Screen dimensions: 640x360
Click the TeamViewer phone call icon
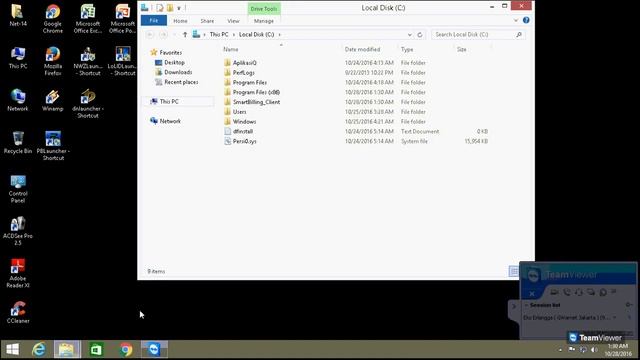(x=567, y=292)
